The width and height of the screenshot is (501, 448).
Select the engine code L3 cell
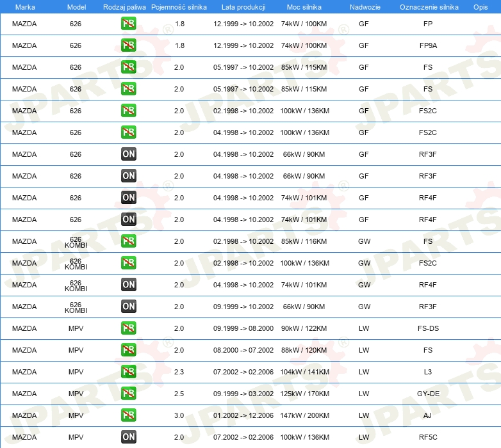coord(428,372)
